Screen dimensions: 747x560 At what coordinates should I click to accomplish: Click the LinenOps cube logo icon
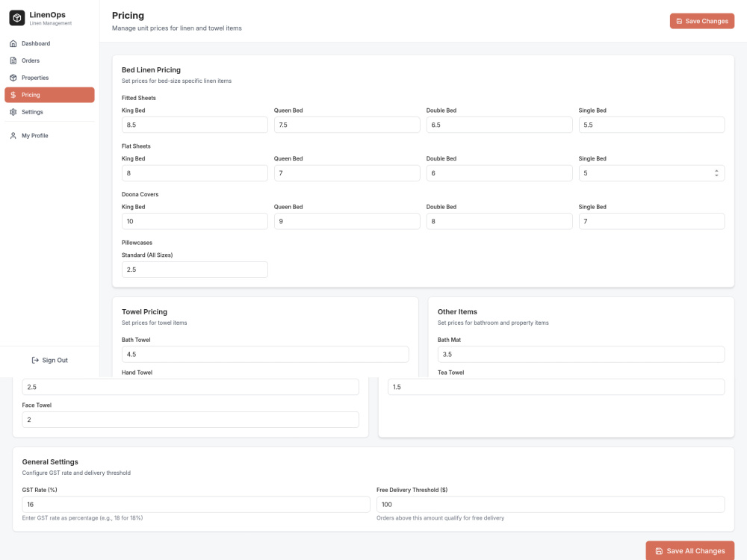[x=17, y=18]
